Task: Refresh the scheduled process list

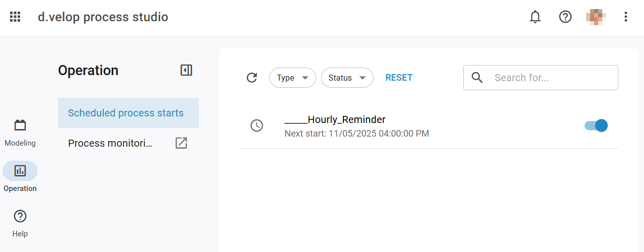Action: (x=252, y=78)
